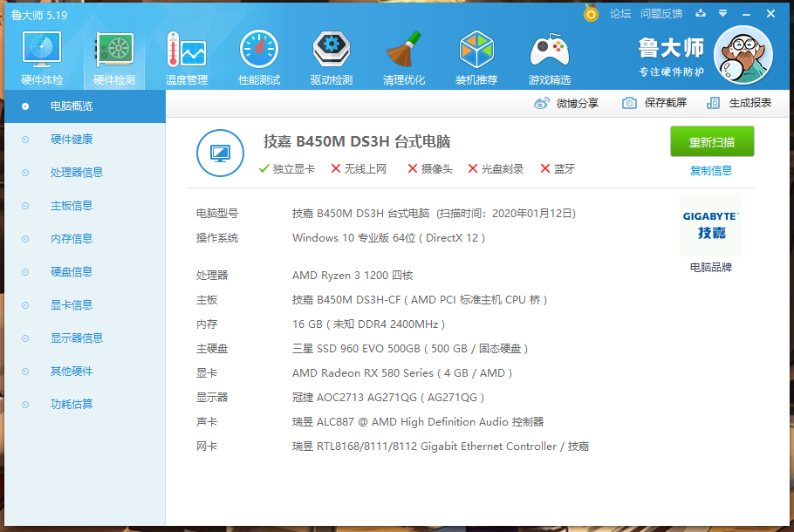
Task: Click the 蓝牙 feature indicator
Action: 558,169
